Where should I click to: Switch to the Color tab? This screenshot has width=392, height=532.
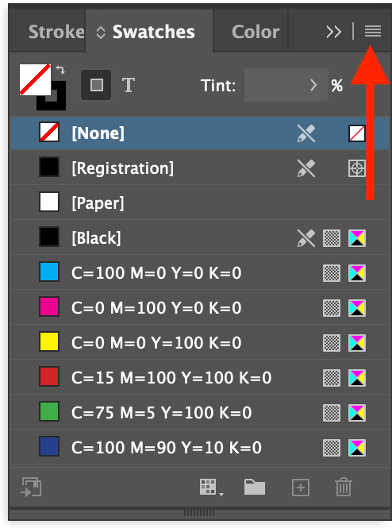click(x=256, y=32)
